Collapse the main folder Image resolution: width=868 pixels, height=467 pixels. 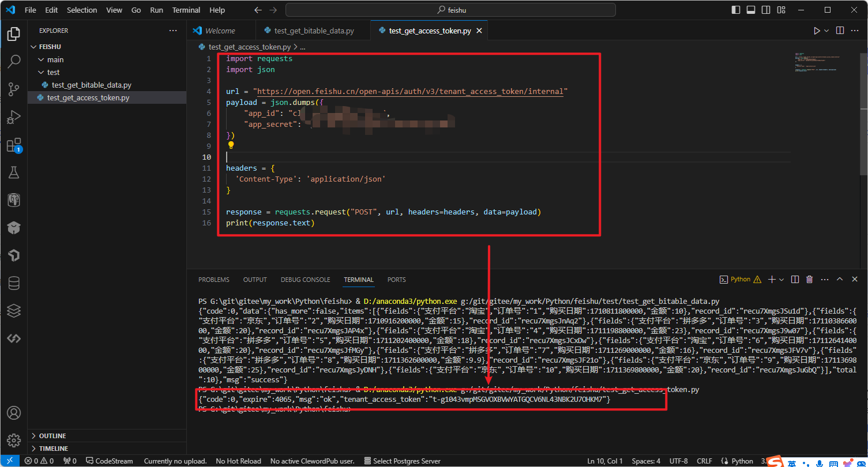41,59
